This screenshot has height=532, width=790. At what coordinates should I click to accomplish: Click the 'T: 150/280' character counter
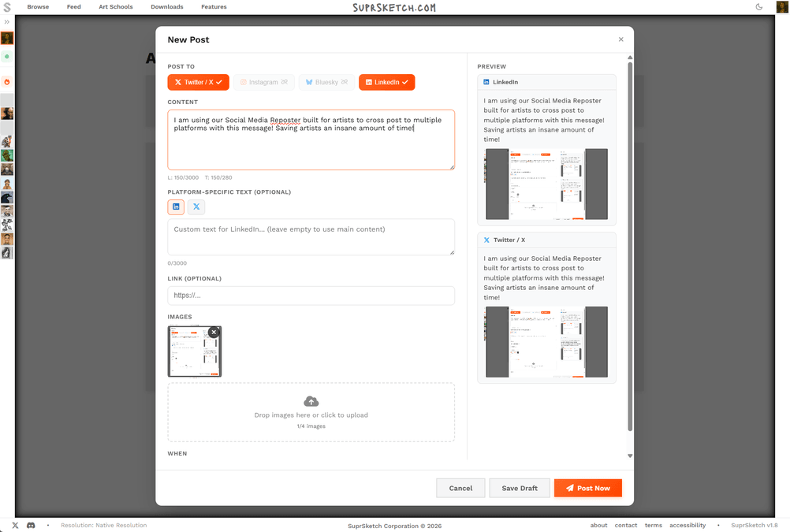pyautogui.click(x=218, y=178)
